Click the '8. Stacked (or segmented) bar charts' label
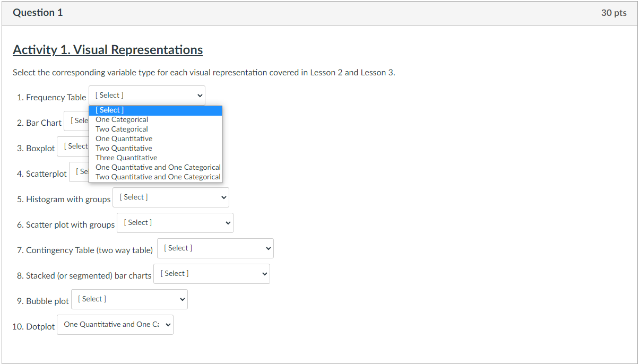 coord(84,276)
